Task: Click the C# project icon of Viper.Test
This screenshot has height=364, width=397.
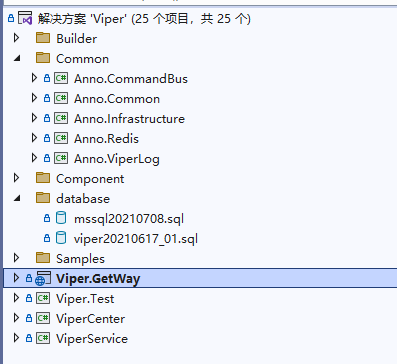Action: coord(43,298)
